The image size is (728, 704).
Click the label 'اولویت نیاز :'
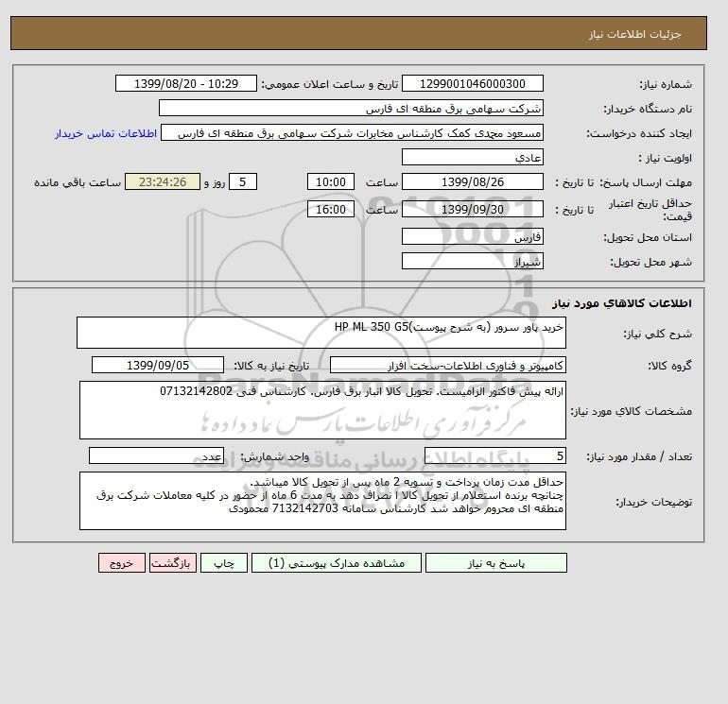pos(666,158)
